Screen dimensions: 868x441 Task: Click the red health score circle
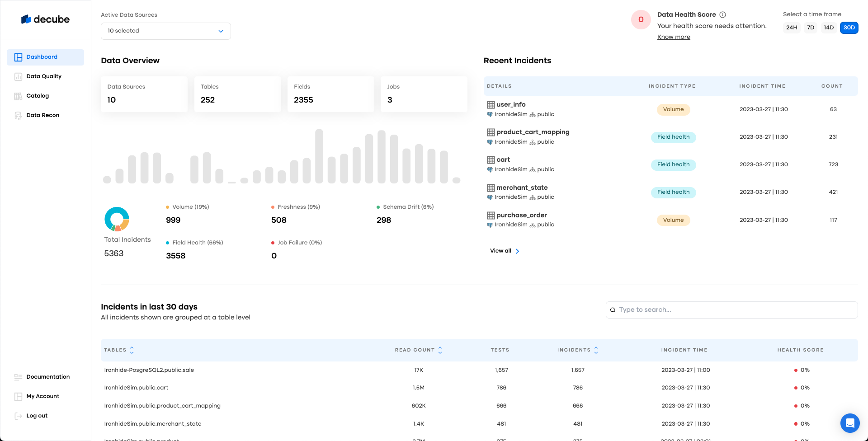[x=641, y=19]
